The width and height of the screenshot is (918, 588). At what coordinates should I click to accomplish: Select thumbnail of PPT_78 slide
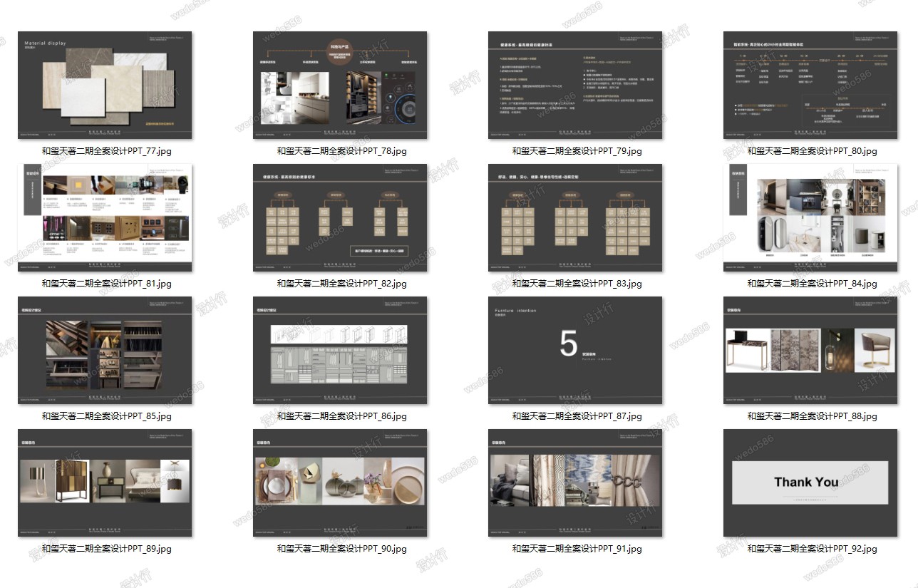[x=340, y=85]
